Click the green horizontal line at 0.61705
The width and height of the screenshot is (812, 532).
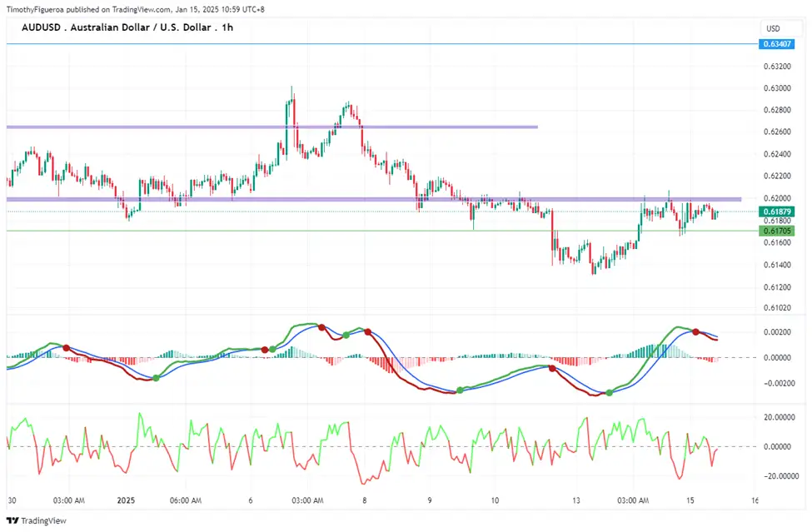382,231
